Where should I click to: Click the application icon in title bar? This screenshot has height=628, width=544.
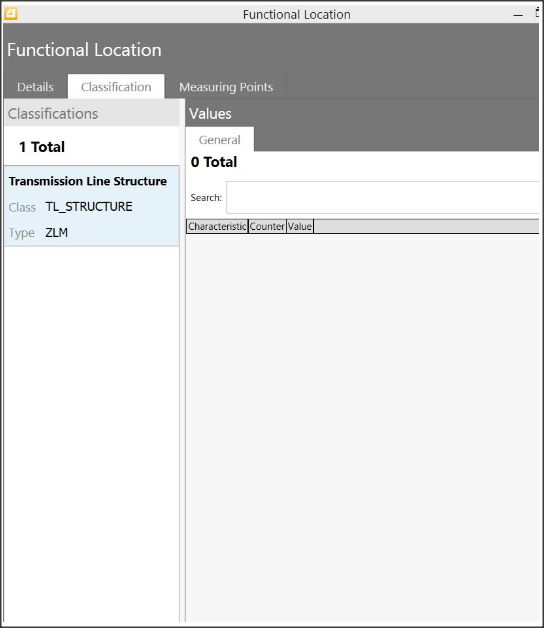pyautogui.click(x=10, y=14)
